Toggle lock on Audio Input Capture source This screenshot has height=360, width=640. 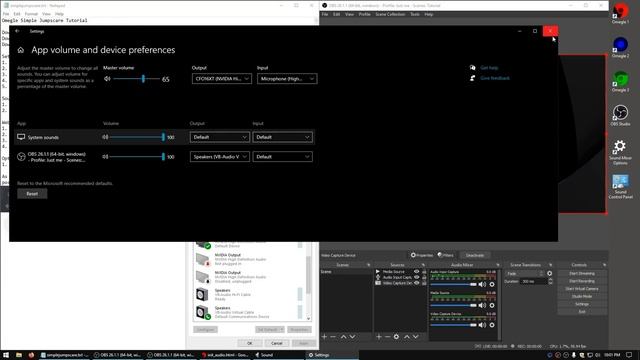tap(424, 277)
